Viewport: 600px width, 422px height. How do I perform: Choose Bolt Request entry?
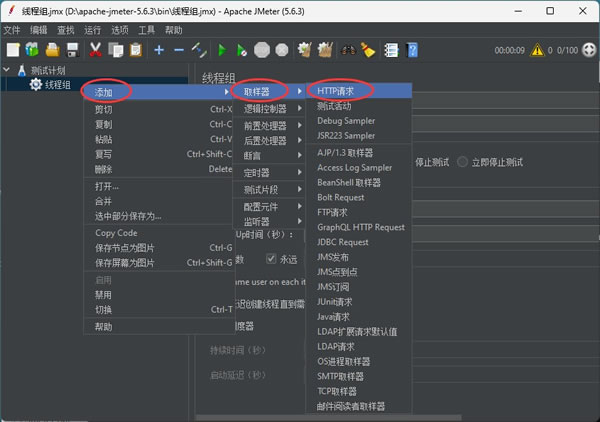(359, 197)
